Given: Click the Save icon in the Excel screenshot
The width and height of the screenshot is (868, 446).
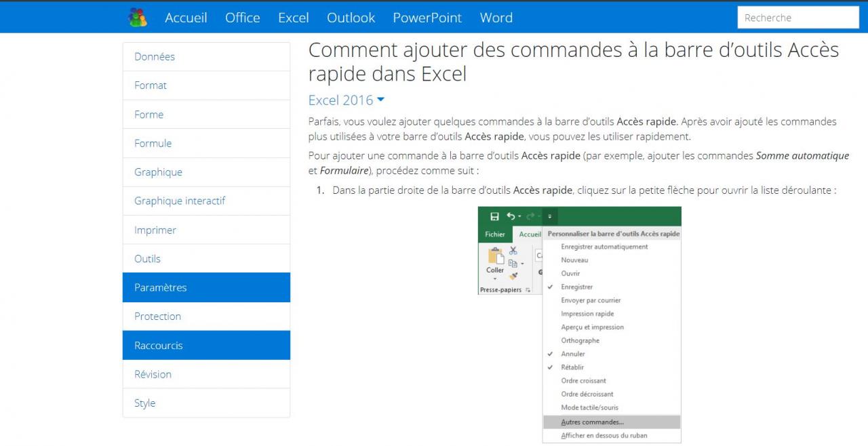Looking at the screenshot, I should pyautogui.click(x=494, y=217).
